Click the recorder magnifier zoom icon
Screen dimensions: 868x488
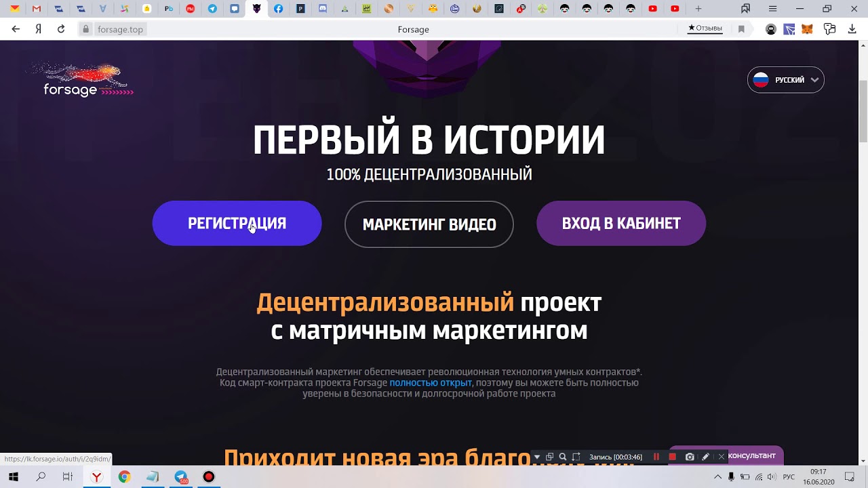click(x=563, y=457)
